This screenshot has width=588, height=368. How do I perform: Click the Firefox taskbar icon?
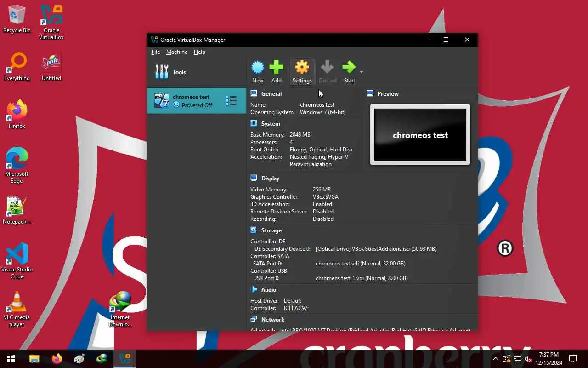coord(57,359)
